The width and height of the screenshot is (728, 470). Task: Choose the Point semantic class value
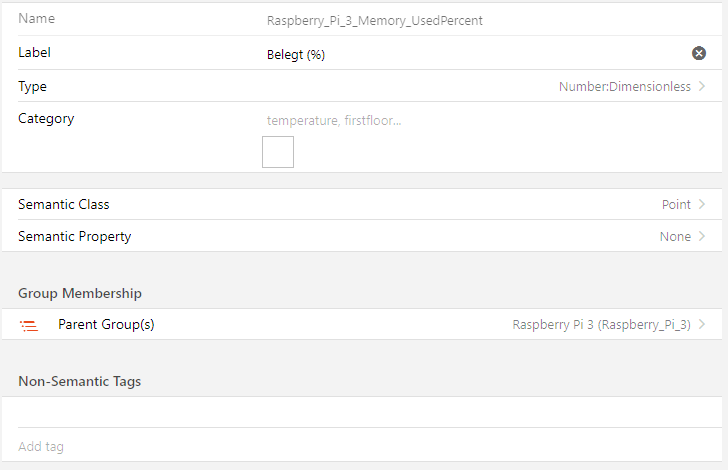pos(676,204)
